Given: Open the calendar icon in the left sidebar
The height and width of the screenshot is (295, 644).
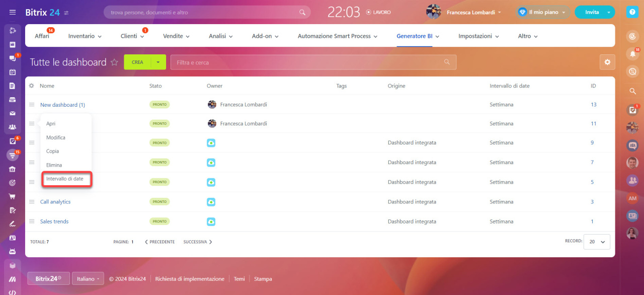Looking at the screenshot, I should pos(13,72).
